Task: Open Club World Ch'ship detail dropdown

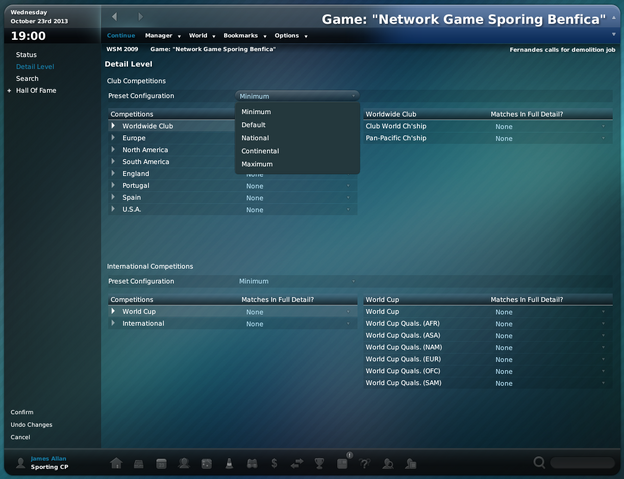Action: [550, 127]
